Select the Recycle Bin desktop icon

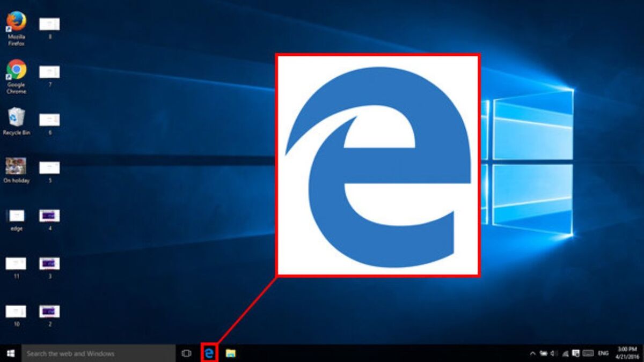16,121
